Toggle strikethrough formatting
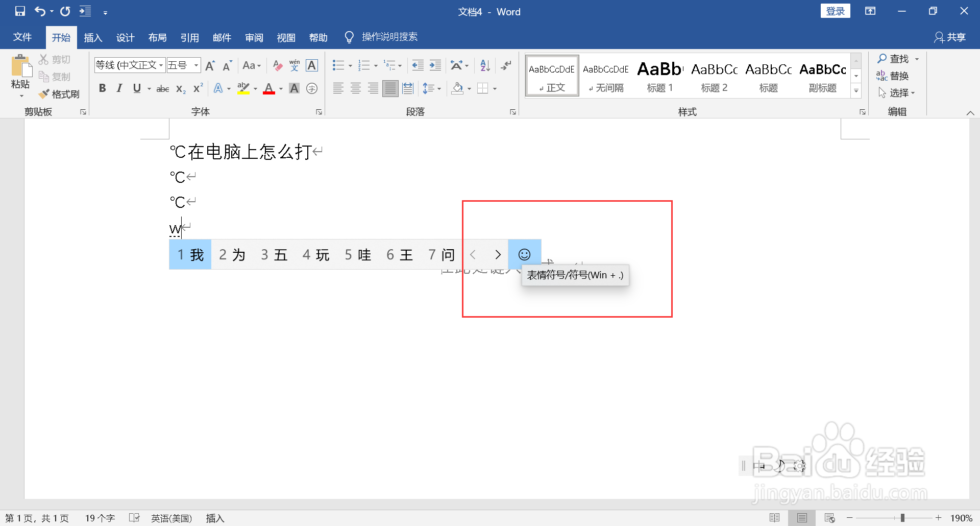 click(x=163, y=88)
